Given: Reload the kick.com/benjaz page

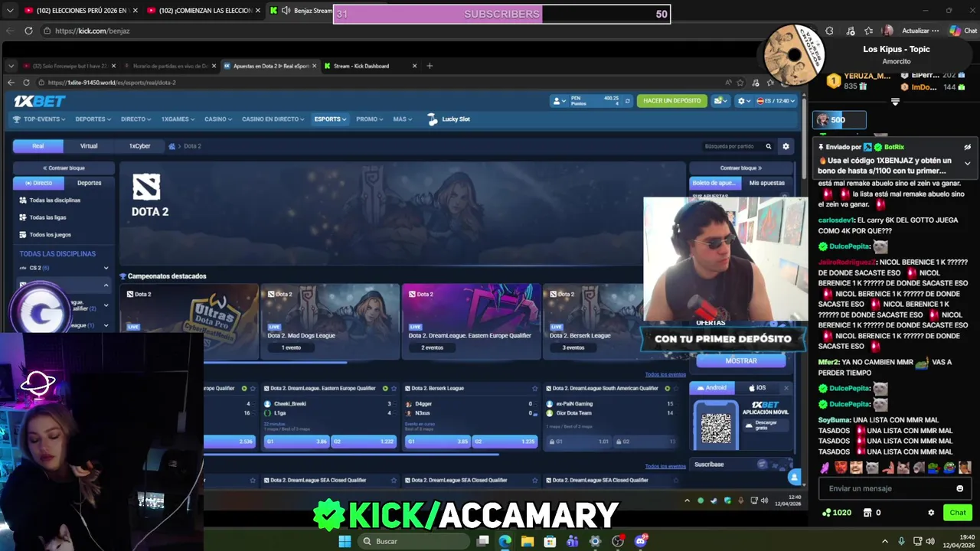Looking at the screenshot, I should [28, 31].
